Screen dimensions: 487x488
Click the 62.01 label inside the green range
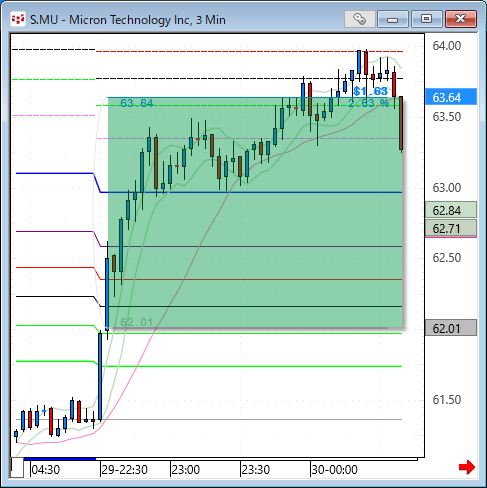136,322
